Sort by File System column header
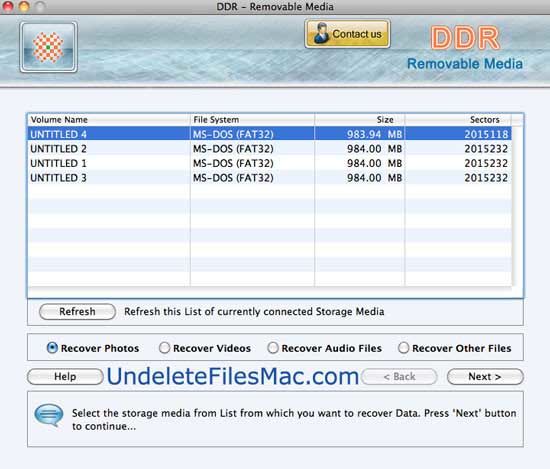550x469 pixels. point(252,120)
